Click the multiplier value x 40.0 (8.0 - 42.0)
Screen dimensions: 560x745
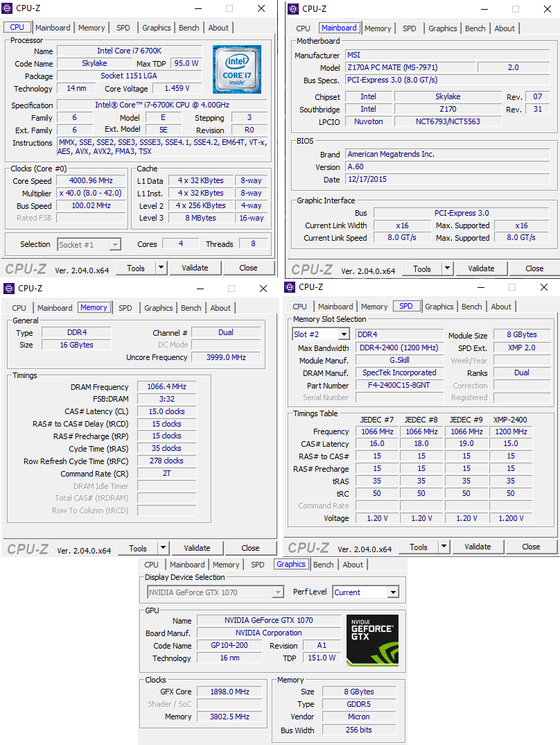[91, 193]
